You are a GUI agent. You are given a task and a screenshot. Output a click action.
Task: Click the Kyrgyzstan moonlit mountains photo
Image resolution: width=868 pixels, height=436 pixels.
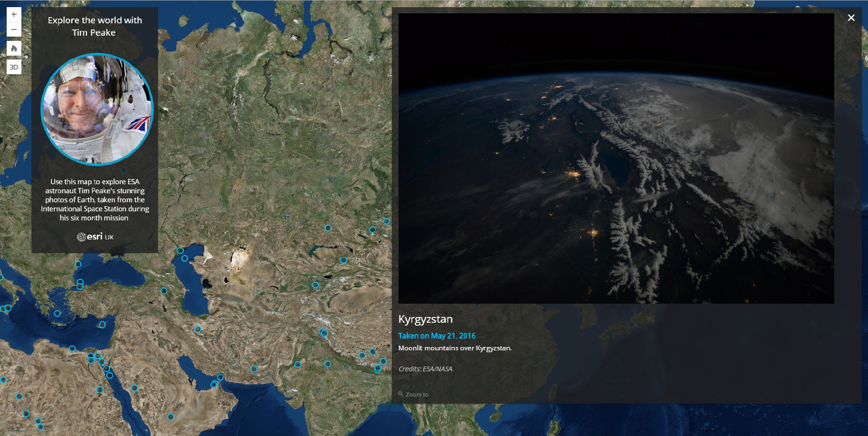(x=616, y=158)
